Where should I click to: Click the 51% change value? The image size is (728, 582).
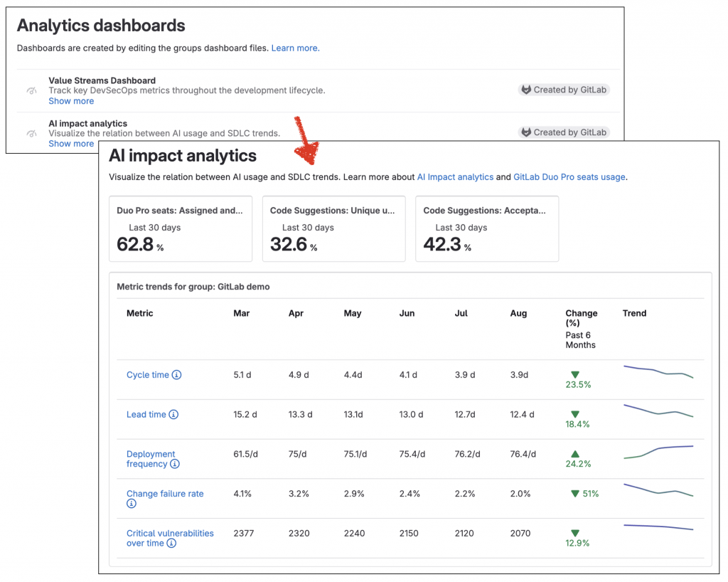pos(591,494)
